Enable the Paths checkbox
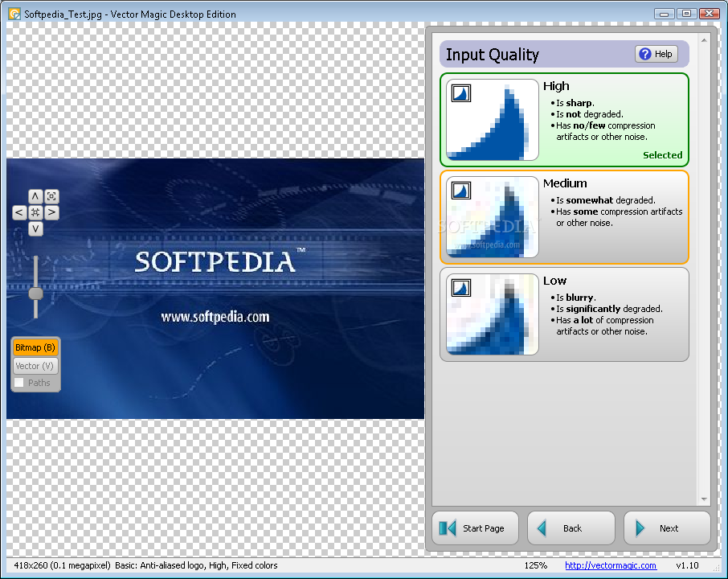Screen dimensions: 728x579 pyautogui.click(x=19, y=383)
